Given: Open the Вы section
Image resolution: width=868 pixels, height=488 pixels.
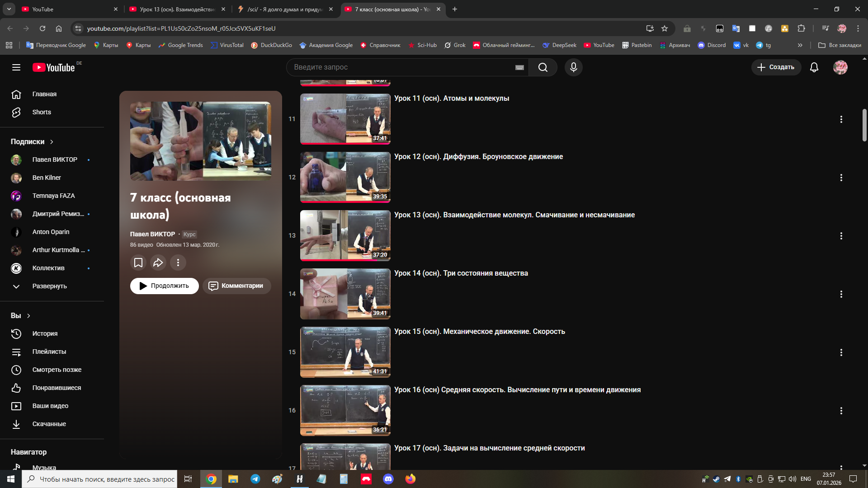Looking at the screenshot, I should coord(20,315).
